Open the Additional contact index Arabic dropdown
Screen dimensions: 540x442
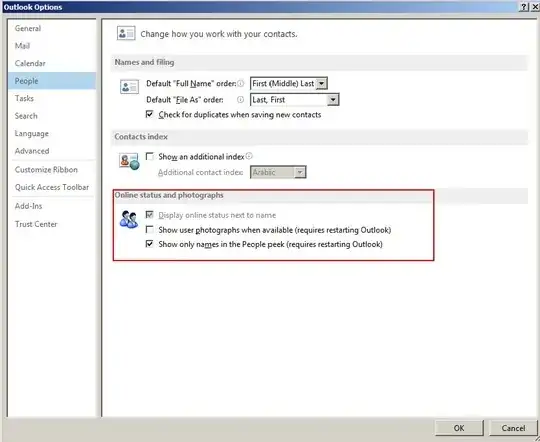click(300, 172)
